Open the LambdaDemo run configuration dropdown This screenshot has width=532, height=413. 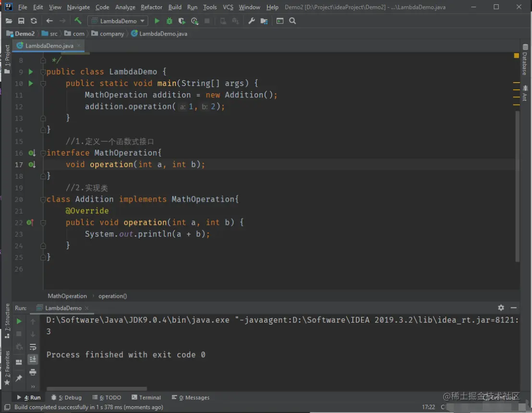click(x=118, y=21)
